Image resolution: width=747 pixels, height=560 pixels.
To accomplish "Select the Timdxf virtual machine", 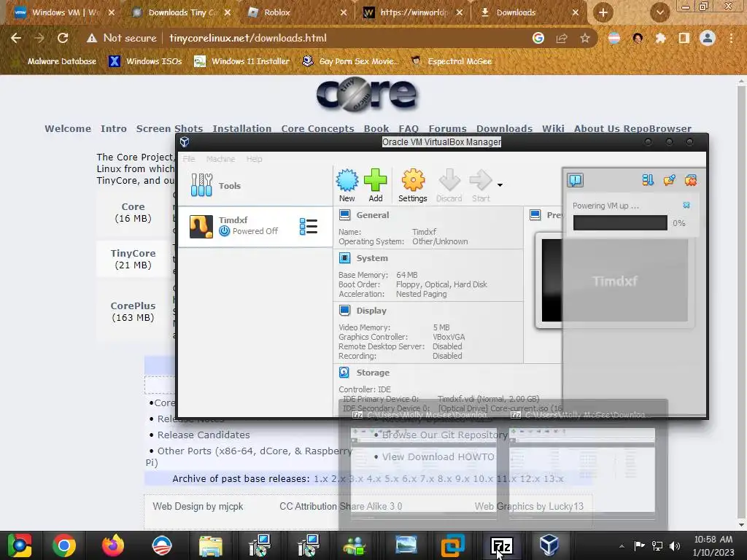I will [255, 226].
